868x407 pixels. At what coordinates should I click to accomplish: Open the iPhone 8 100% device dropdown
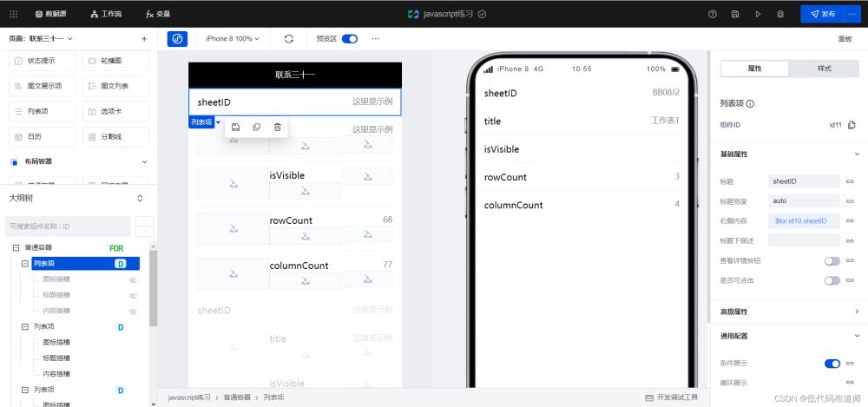click(x=233, y=39)
